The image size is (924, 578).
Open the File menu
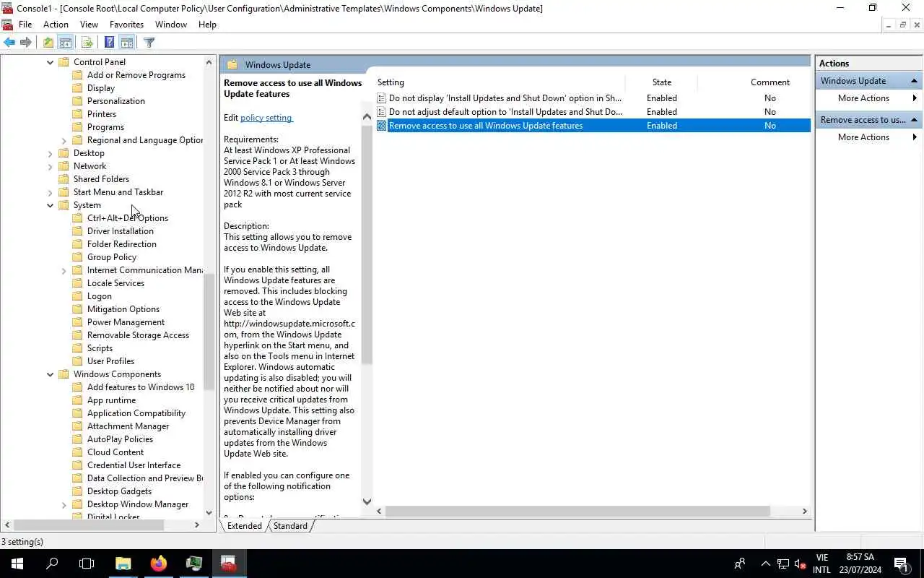(25, 24)
